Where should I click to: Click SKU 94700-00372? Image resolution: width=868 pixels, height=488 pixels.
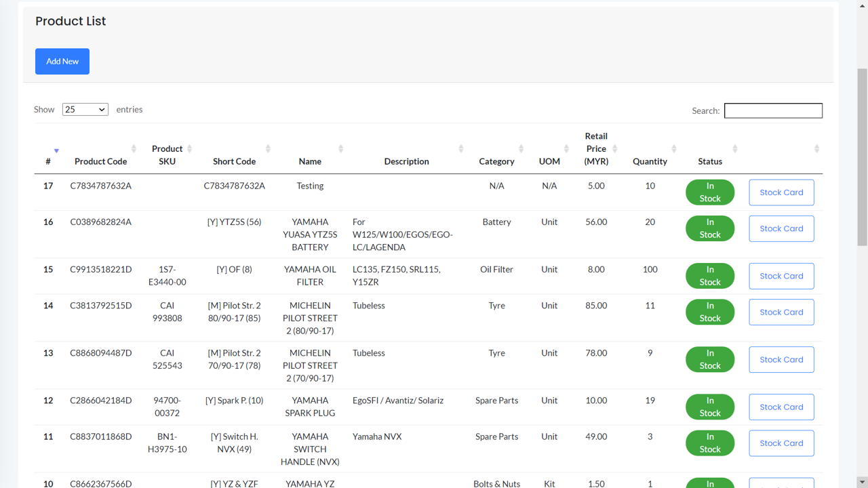[x=167, y=407]
